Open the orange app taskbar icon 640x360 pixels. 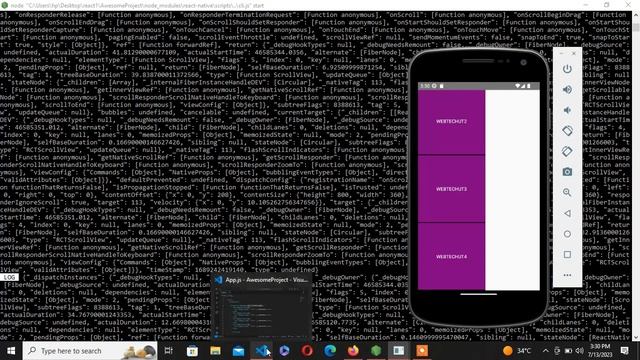coord(422,351)
